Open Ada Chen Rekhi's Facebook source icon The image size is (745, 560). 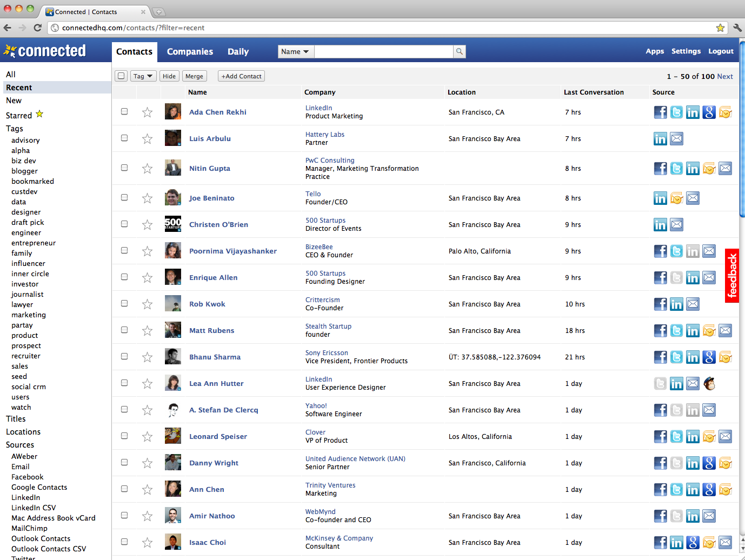coord(660,112)
